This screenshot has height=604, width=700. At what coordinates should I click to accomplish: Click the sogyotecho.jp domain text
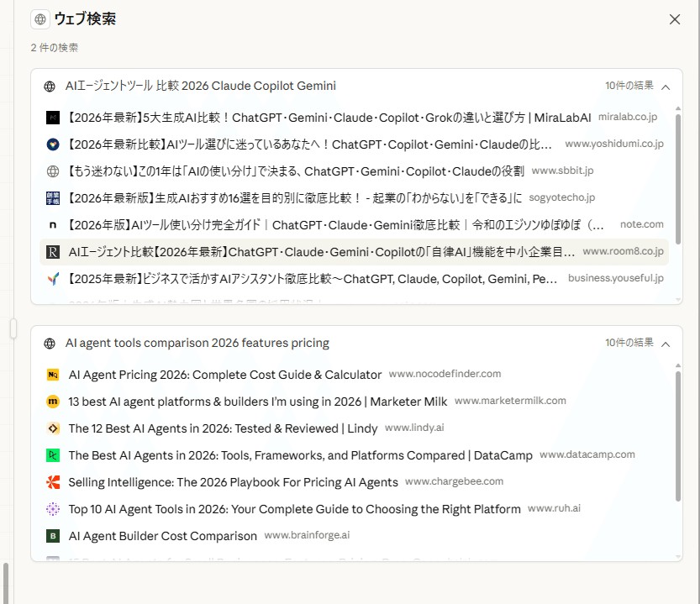tap(562, 197)
